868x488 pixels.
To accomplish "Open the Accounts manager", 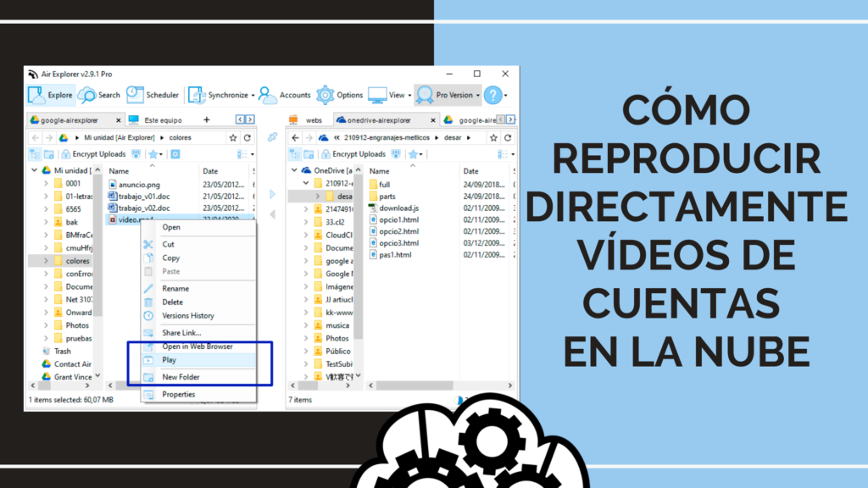I will pyautogui.click(x=285, y=95).
